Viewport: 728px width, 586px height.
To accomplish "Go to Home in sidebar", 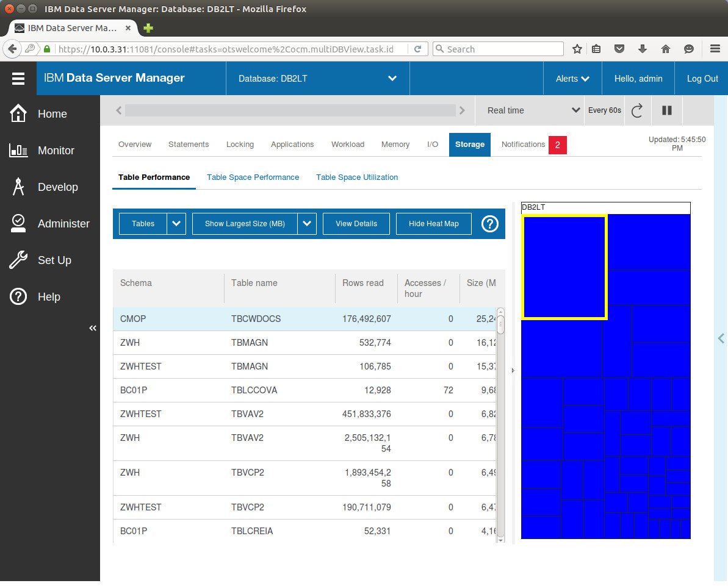I will [x=49, y=113].
